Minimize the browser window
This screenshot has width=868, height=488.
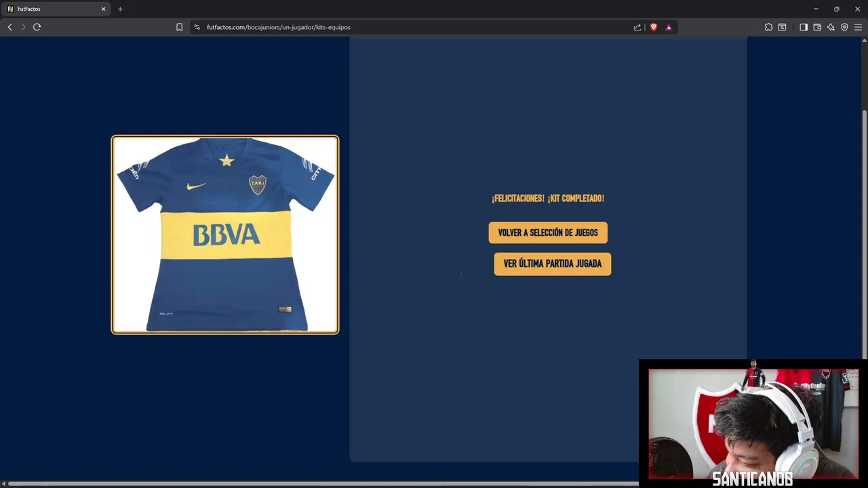[816, 9]
